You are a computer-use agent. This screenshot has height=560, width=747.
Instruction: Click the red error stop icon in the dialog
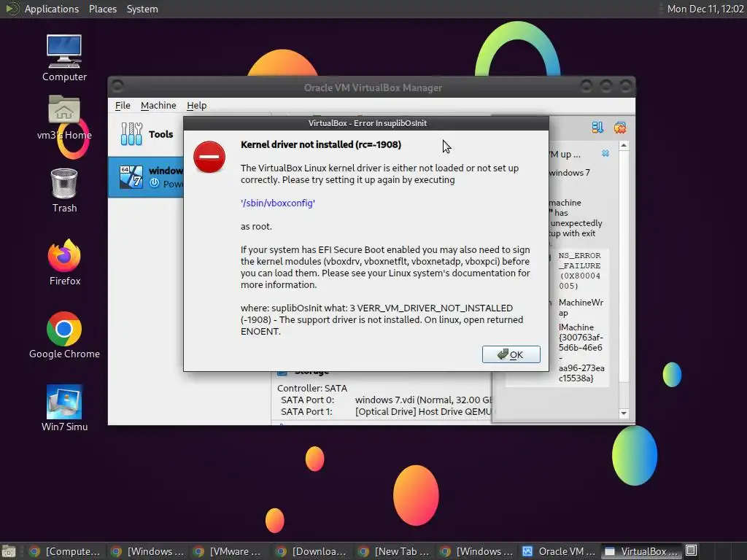coord(209,157)
